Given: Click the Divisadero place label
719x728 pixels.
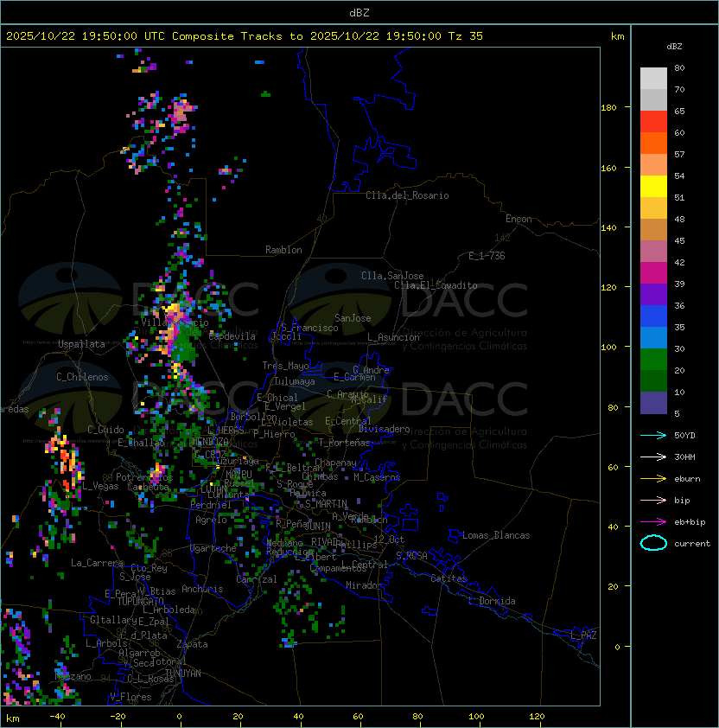Looking at the screenshot, I should point(384,429).
